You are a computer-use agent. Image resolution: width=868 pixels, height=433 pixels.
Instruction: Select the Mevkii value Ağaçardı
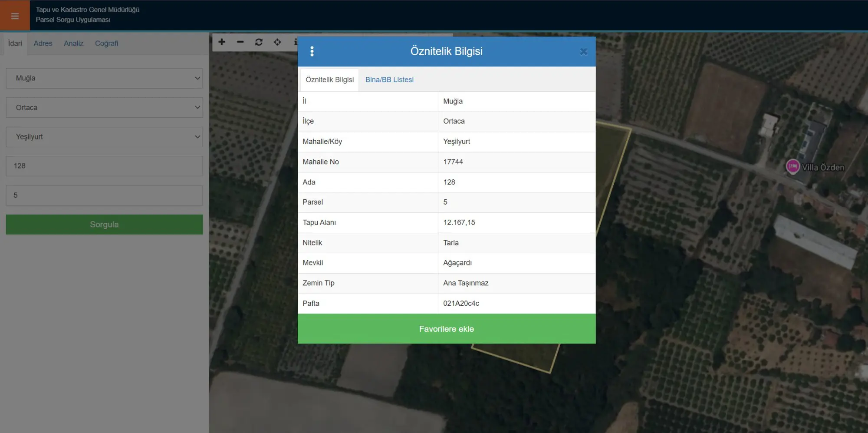[x=457, y=263]
